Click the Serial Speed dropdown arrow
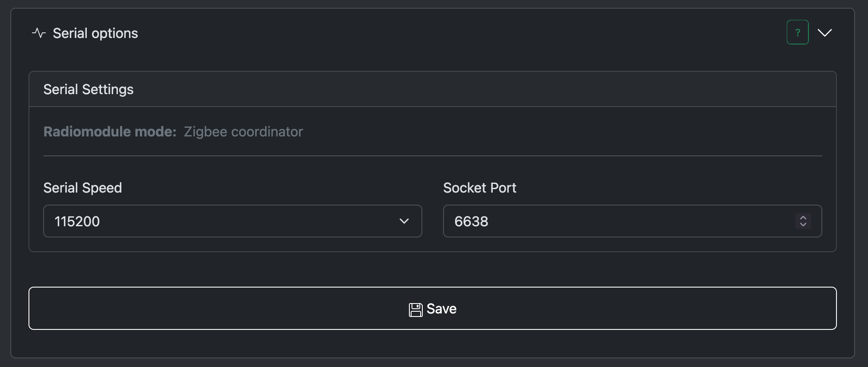The image size is (868, 367). 404,221
